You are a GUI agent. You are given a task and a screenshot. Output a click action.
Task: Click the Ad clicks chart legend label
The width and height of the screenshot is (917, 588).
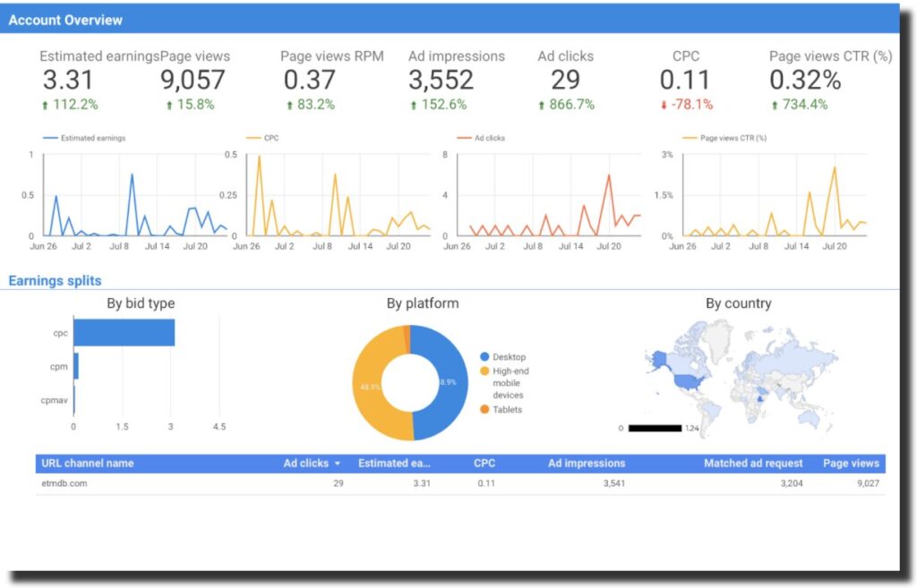point(490,138)
